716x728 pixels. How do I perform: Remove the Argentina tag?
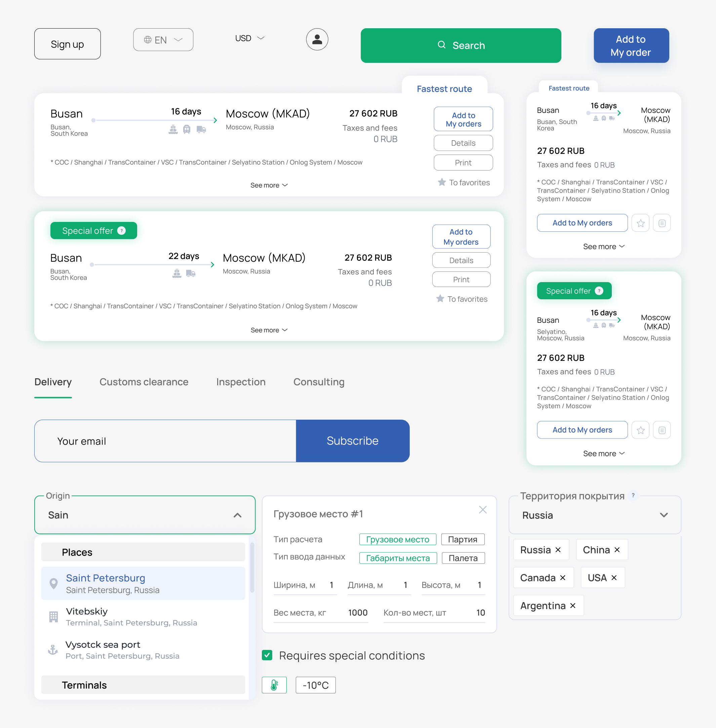[x=573, y=605]
